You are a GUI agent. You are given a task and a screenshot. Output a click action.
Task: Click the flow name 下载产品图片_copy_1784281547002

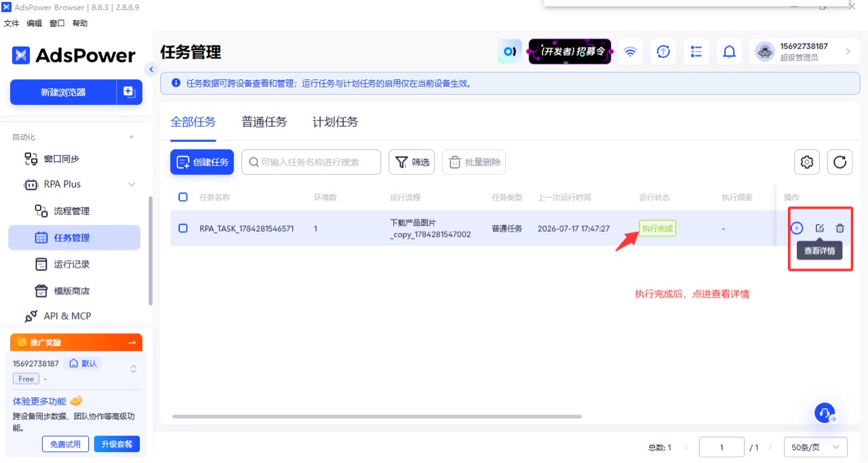pos(431,228)
